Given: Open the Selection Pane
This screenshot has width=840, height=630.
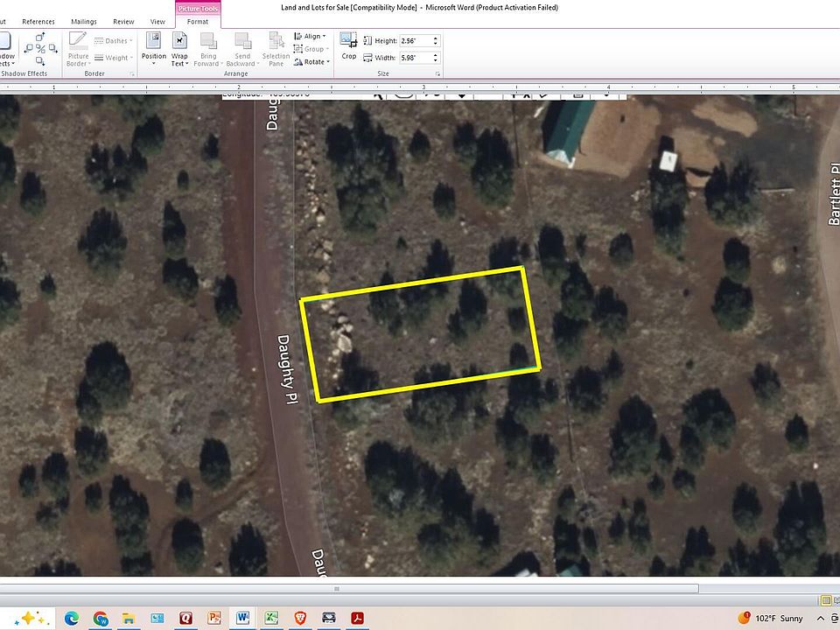Looking at the screenshot, I should point(276,49).
